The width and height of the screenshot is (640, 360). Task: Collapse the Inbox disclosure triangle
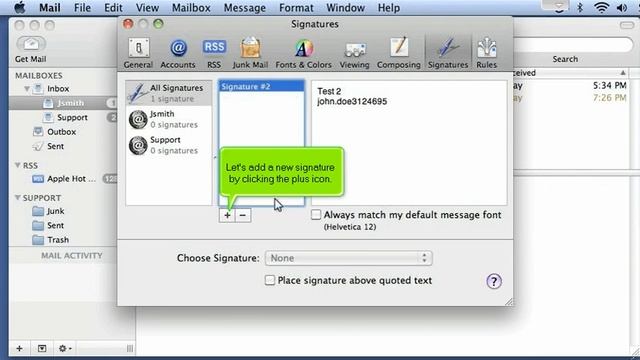27,89
